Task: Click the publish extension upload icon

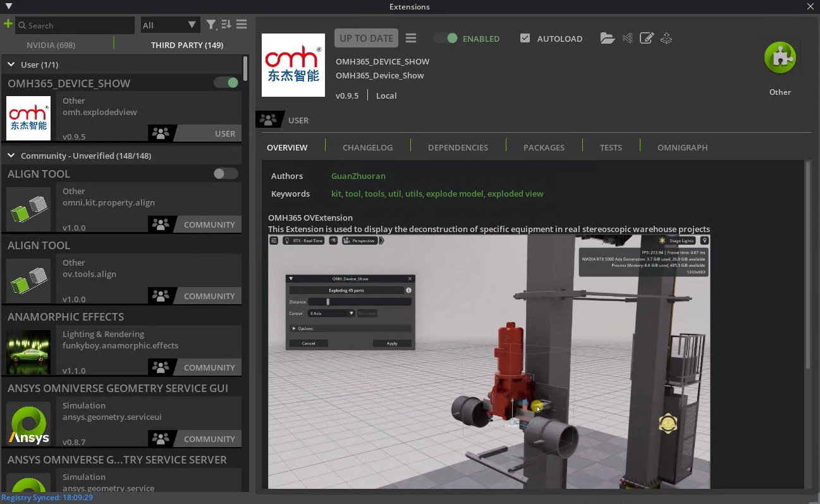Action: [666, 39]
